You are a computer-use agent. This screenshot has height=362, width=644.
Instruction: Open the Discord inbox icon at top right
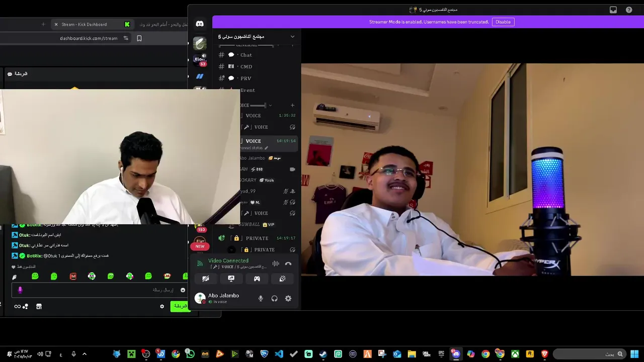(613, 10)
